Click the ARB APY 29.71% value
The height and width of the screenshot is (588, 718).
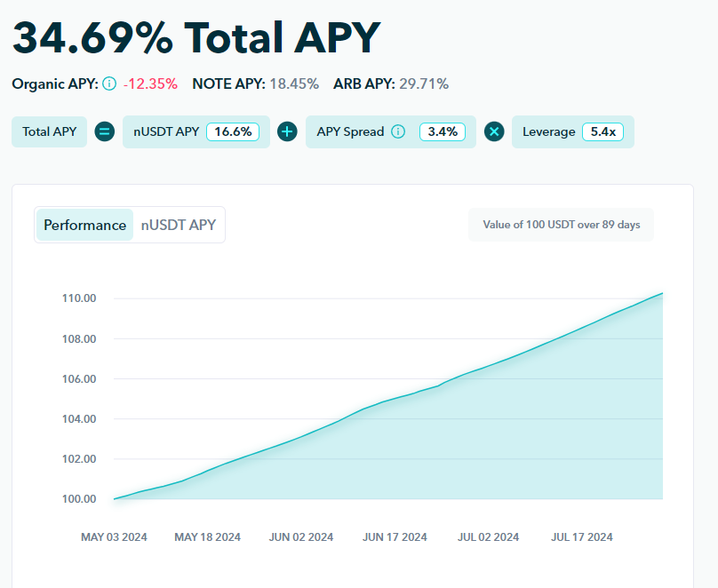click(422, 84)
